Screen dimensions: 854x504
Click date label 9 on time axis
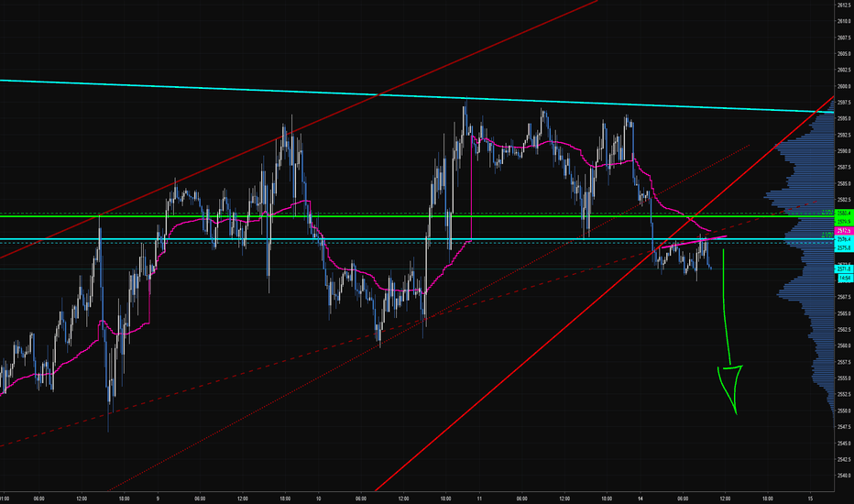[158, 499]
